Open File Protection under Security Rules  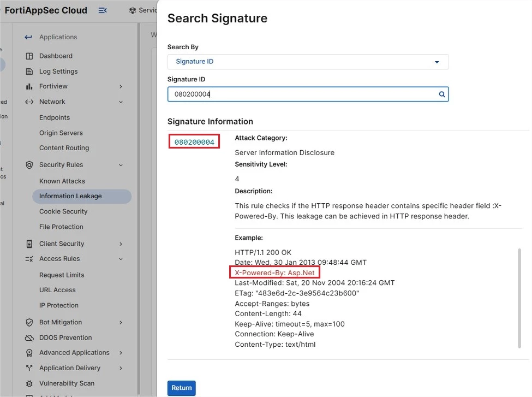click(61, 227)
